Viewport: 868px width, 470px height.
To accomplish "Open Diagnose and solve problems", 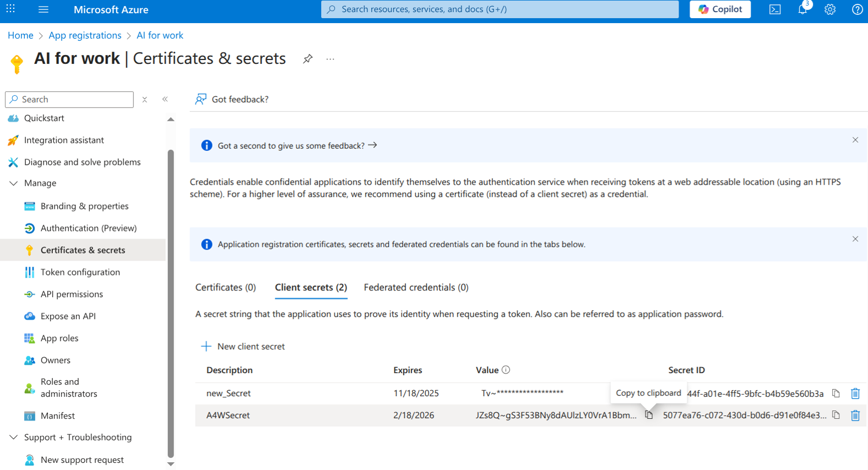I will click(x=83, y=162).
